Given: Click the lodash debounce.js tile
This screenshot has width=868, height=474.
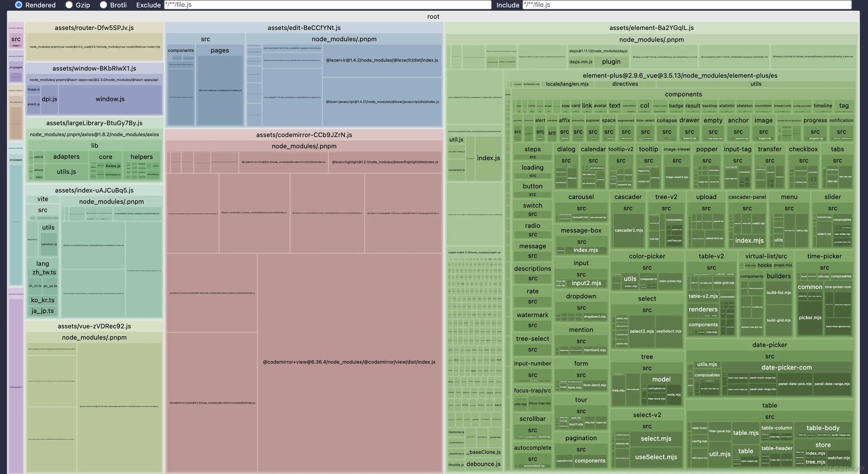Looking at the screenshot, I should (x=483, y=464).
